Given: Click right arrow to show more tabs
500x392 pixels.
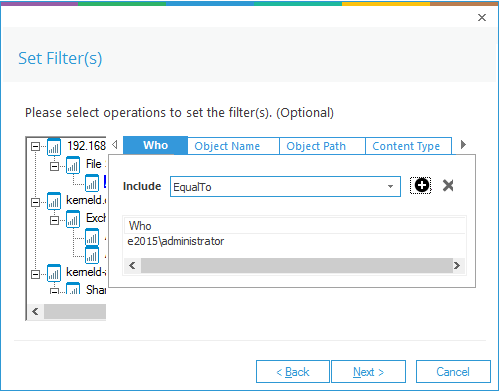Looking at the screenshot, I should click(463, 145).
